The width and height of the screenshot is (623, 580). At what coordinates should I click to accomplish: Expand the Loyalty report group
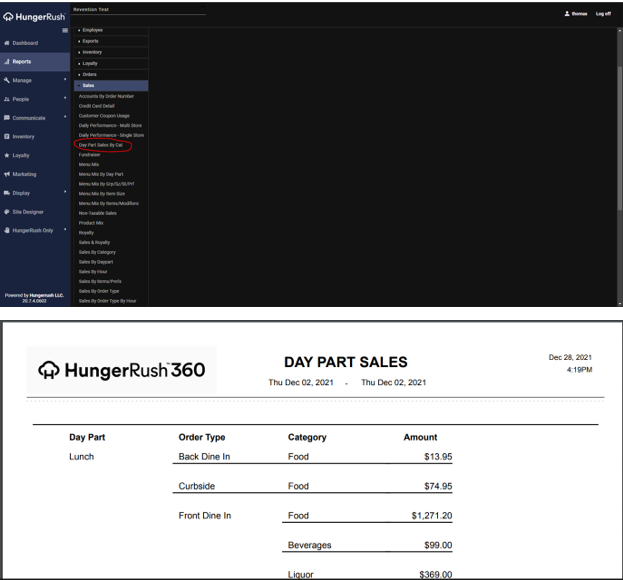[111, 64]
